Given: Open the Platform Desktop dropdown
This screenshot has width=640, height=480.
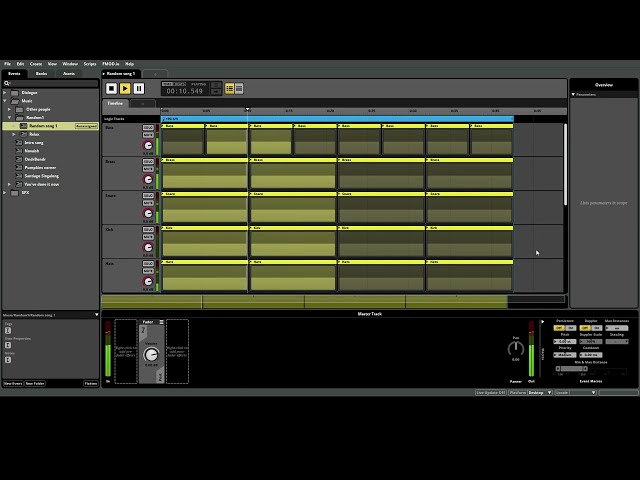Looking at the screenshot, I should click(540, 392).
